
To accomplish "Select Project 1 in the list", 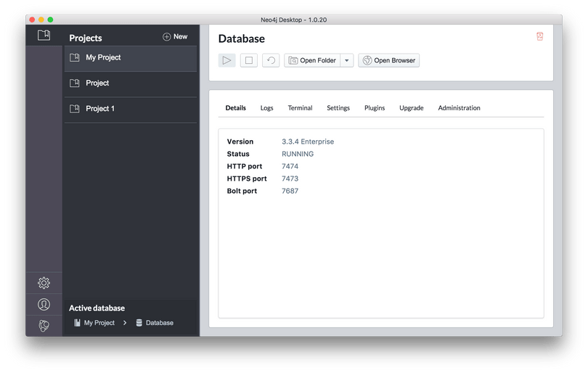I will tap(131, 109).
